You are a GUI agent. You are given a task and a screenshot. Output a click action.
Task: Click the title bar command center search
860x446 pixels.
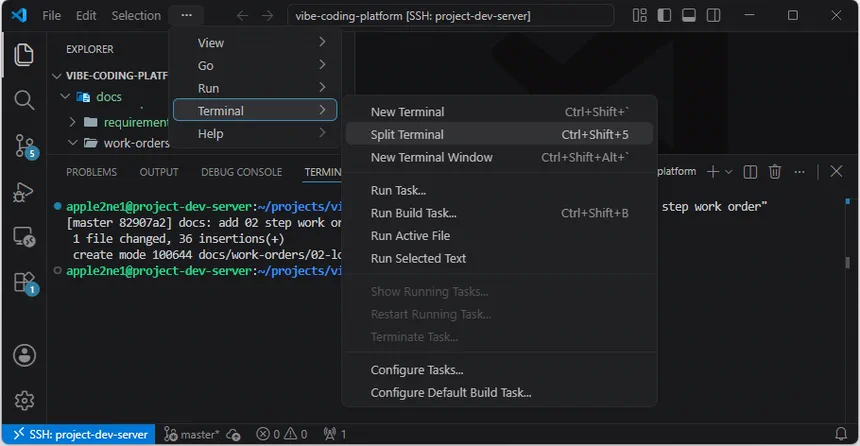point(450,16)
